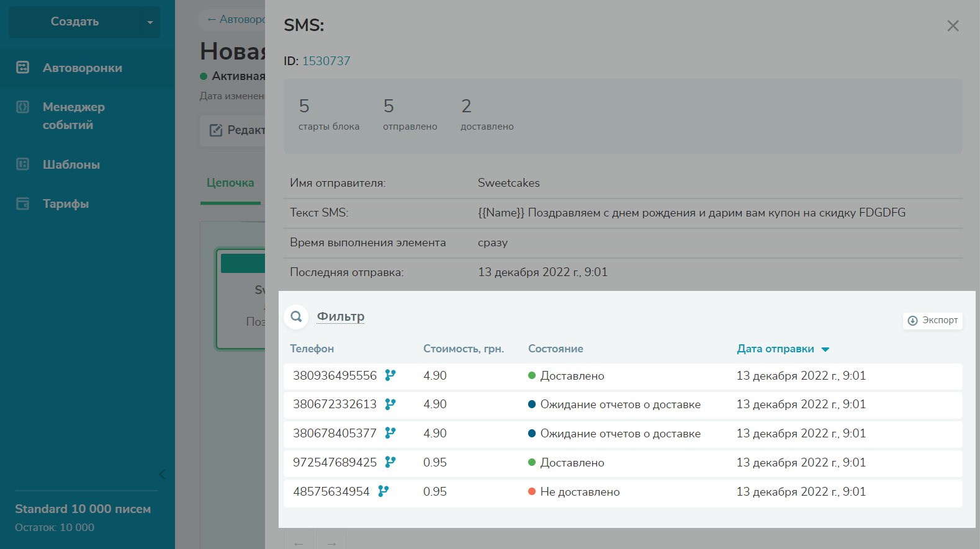Image resolution: width=980 pixels, height=549 pixels.
Task: Open Менеджер событий menu item
Action: (x=74, y=116)
